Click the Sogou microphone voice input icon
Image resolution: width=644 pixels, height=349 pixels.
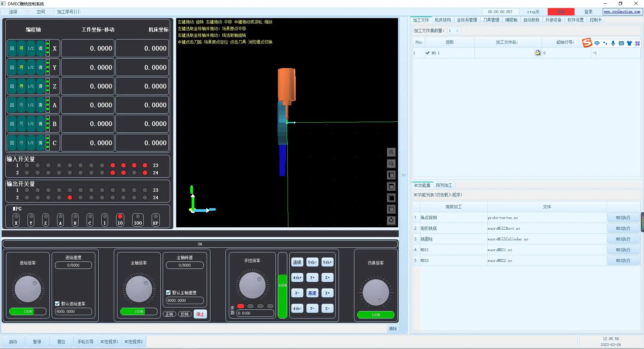click(x=613, y=43)
